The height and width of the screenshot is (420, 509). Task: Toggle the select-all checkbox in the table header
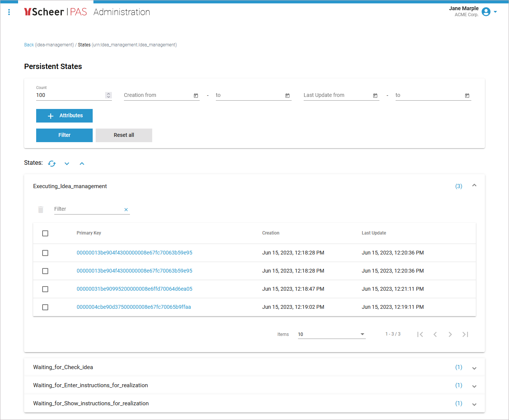click(45, 233)
